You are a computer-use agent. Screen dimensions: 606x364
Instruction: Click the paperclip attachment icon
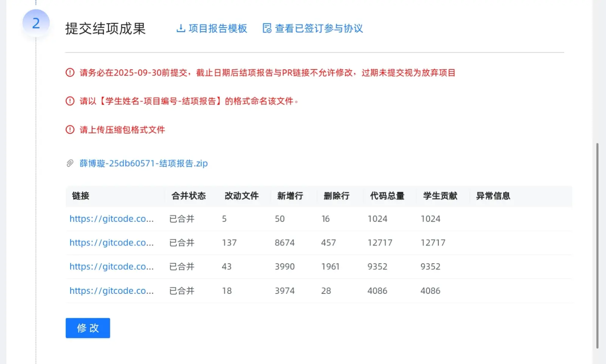point(70,163)
